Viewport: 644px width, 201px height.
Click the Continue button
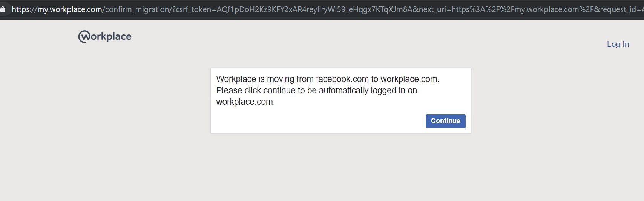click(446, 121)
